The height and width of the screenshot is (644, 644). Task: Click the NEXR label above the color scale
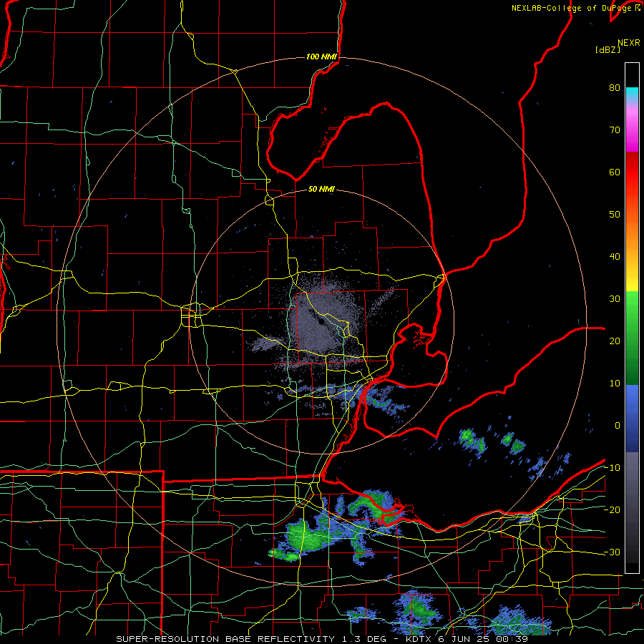(x=629, y=43)
